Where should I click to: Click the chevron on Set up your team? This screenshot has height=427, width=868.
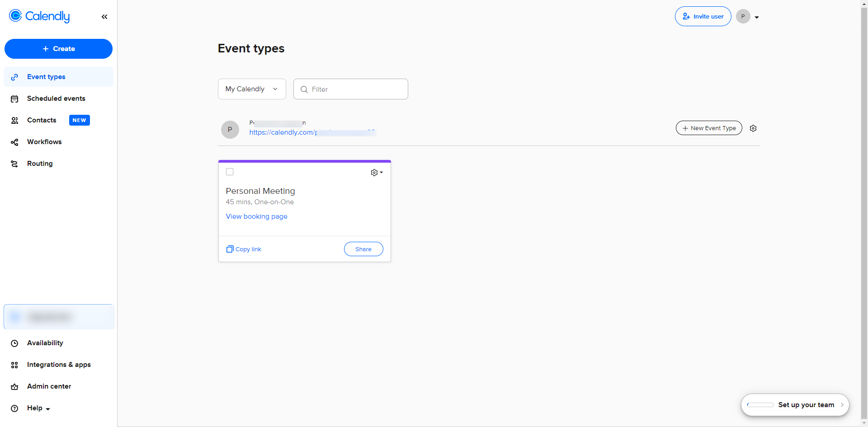tap(842, 405)
